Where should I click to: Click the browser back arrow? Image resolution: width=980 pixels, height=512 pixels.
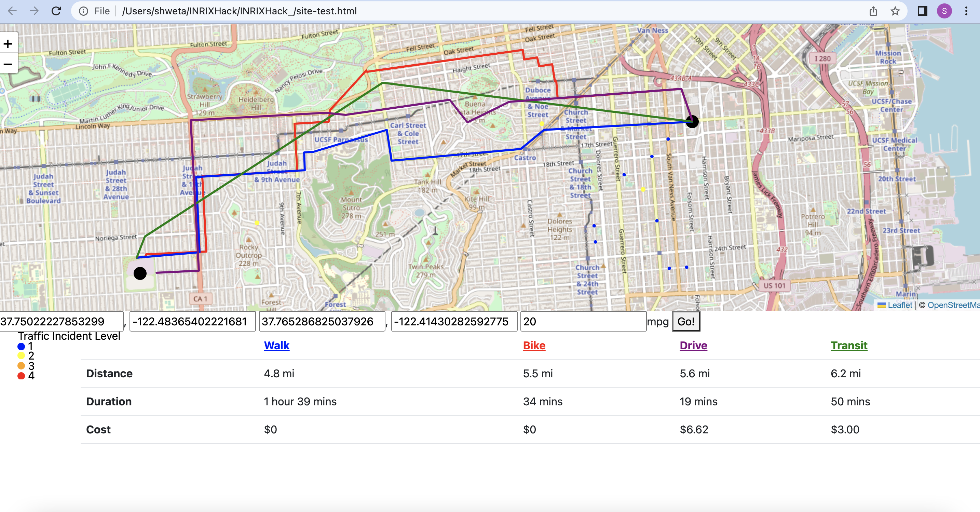pos(13,11)
